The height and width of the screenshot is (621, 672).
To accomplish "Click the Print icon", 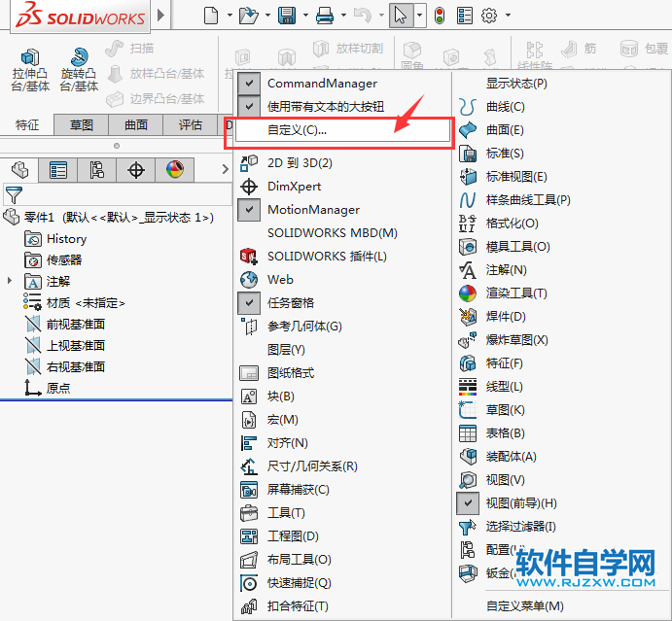I will [325, 16].
